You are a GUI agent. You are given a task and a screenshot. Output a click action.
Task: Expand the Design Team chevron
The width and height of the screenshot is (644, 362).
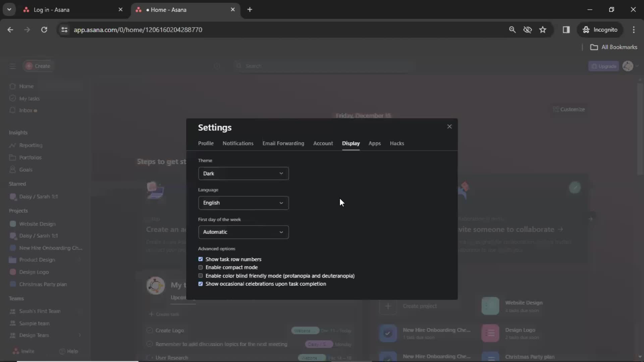[x=79, y=335]
